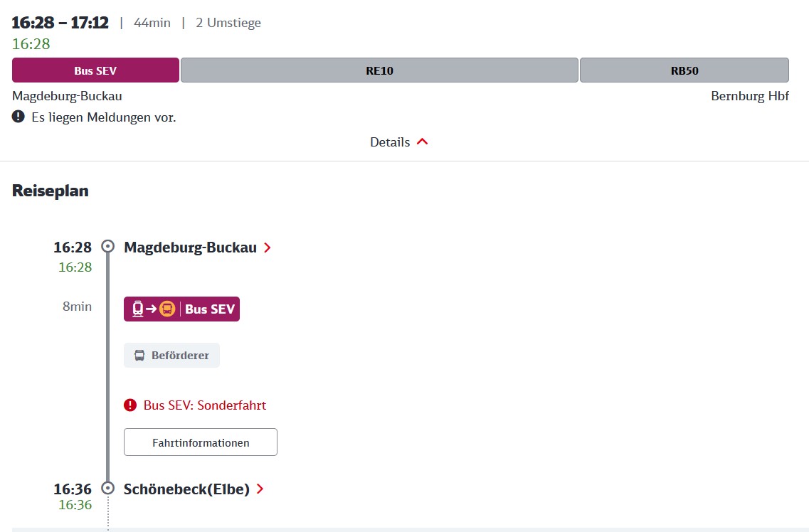Click the black alert icon near Meldungen
Viewport: 809px width, 532px height.
pos(19,117)
